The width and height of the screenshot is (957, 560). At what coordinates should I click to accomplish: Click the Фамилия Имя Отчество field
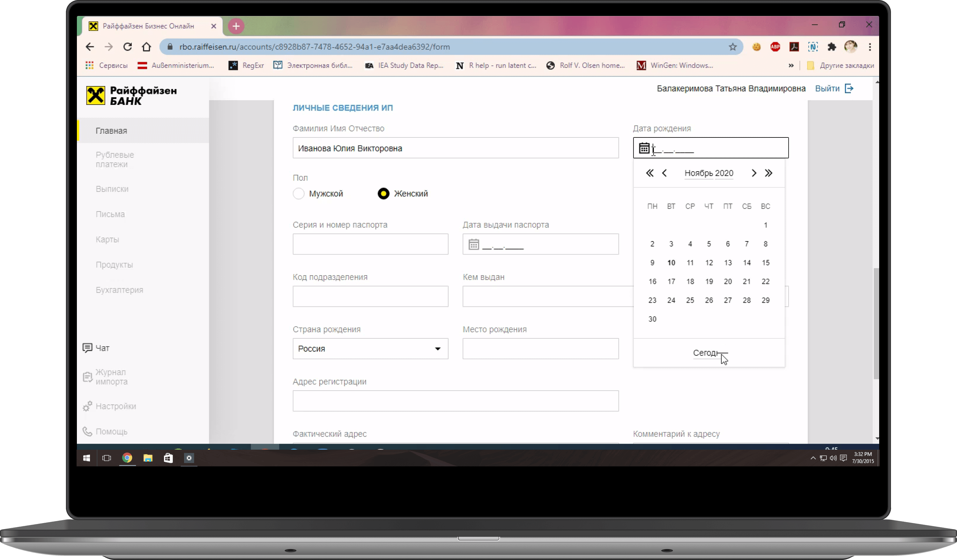[455, 148]
